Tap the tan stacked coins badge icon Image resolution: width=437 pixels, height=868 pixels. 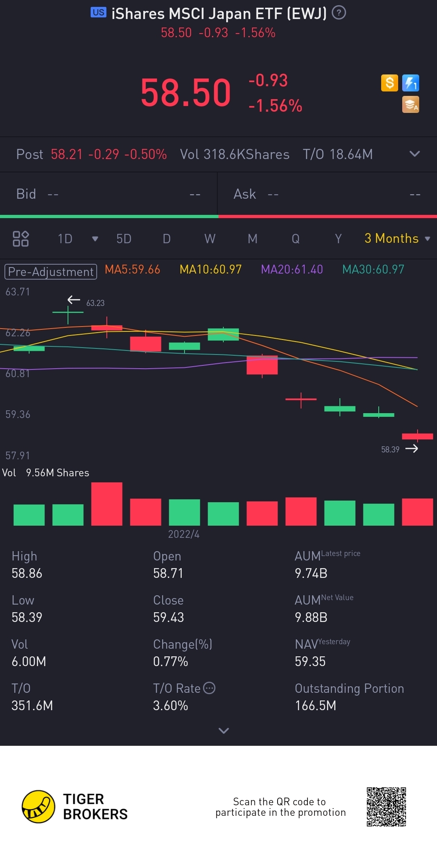click(x=410, y=104)
